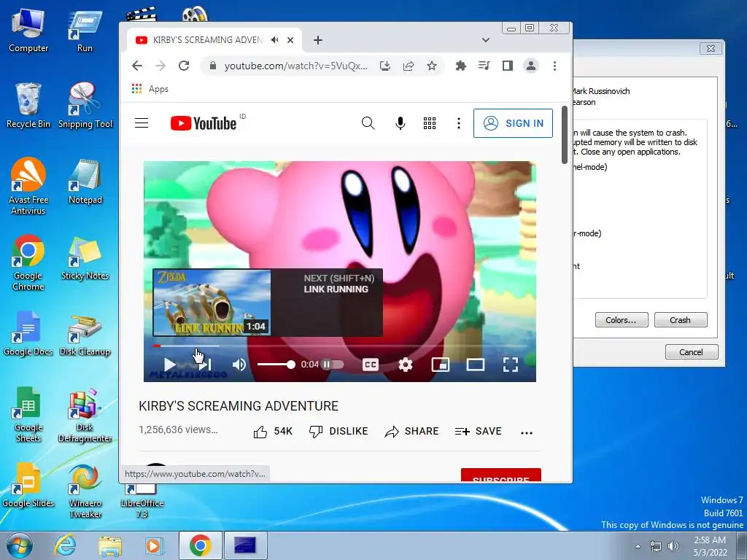Toggle the autoplay switch in player
747x560 pixels.
(x=333, y=365)
